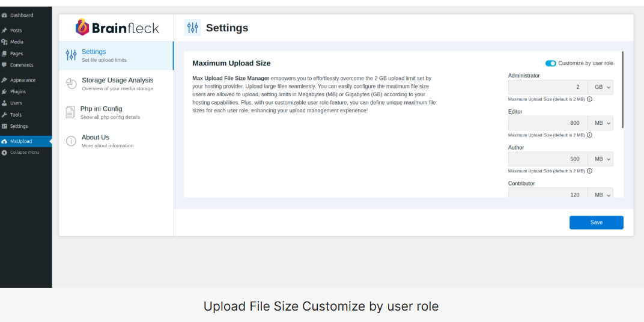Switch to About Us tab
This screenshot has width=644, height=322.
(116, 141)
